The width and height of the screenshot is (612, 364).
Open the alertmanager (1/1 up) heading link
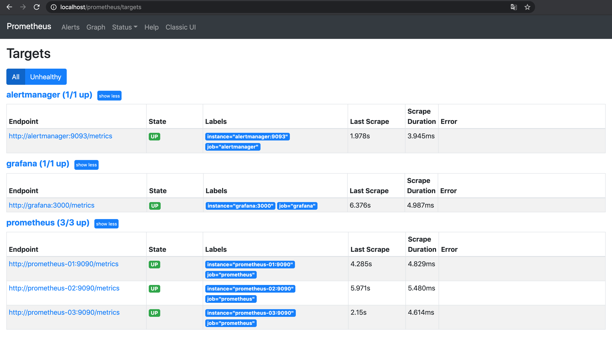pos(49,95)
